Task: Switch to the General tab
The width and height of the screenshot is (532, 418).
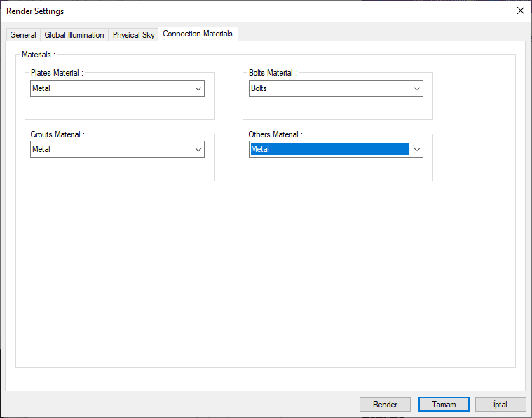Action: (x=23, y=35)
